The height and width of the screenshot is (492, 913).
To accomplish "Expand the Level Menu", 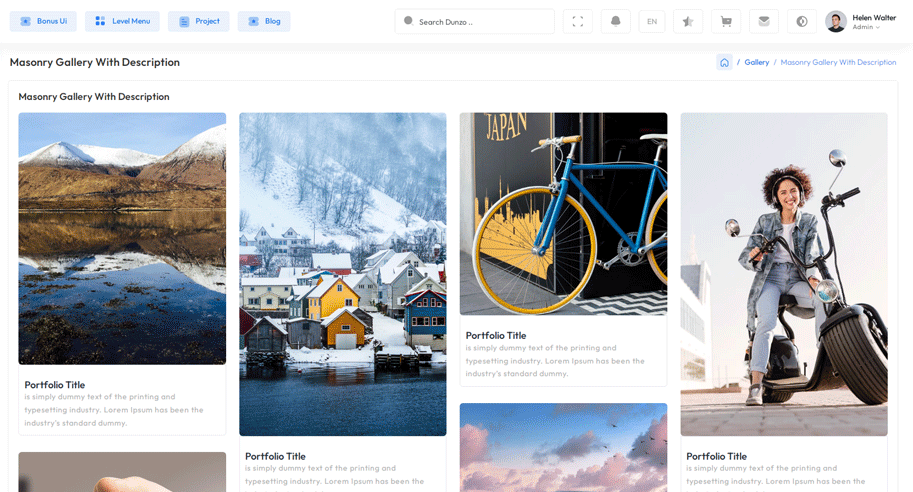I will pos(122,21).
